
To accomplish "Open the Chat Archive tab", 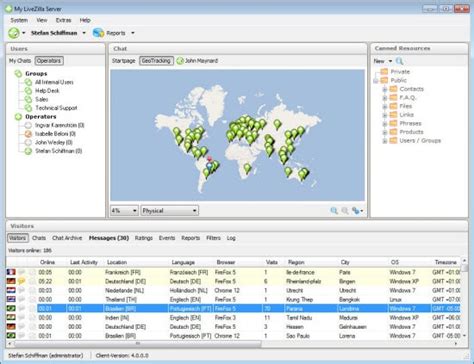I will (67, 238).
